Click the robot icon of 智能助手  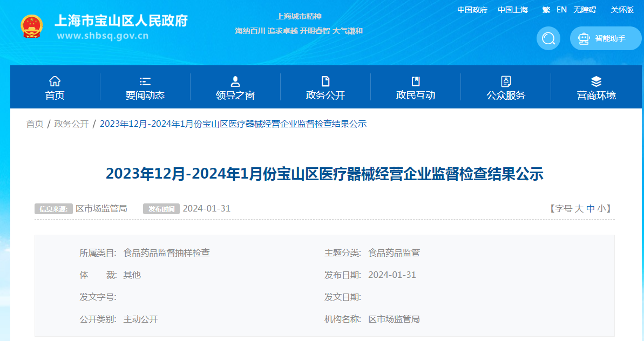point(583,38)
